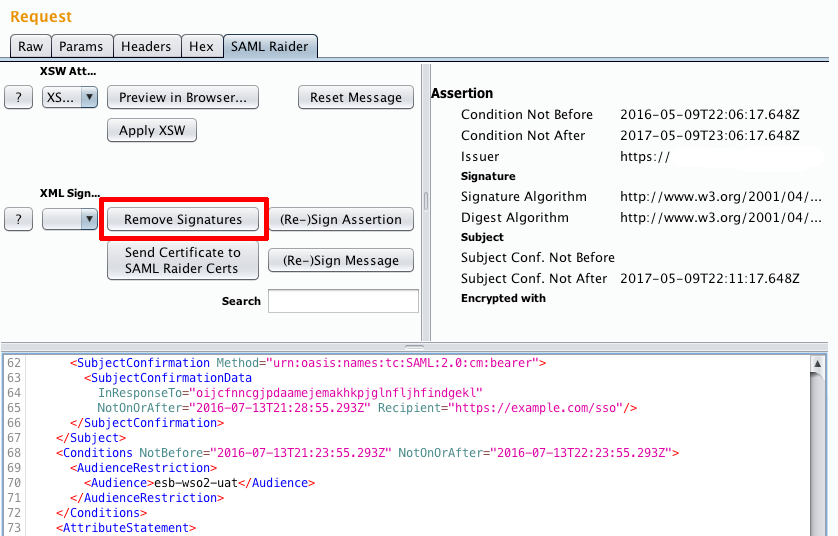This screenshot has height=536, width=838.
Task: Click the XML Signature help question-mark button
Action: pyautogui.click(x=19, y=219)
